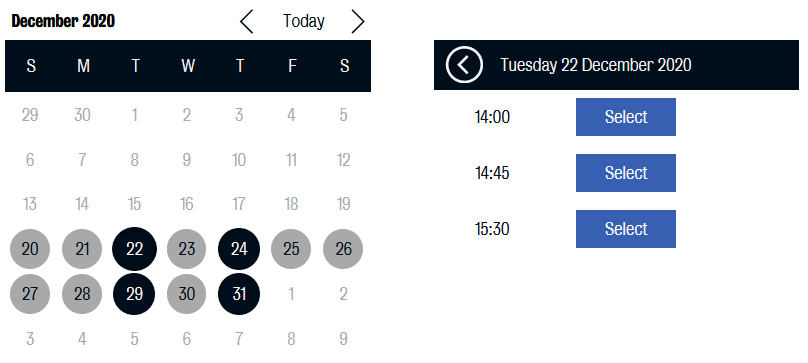Click the circular back arrow beside the date header
Screen dimensions: 808x363
[x=464, y=65]
